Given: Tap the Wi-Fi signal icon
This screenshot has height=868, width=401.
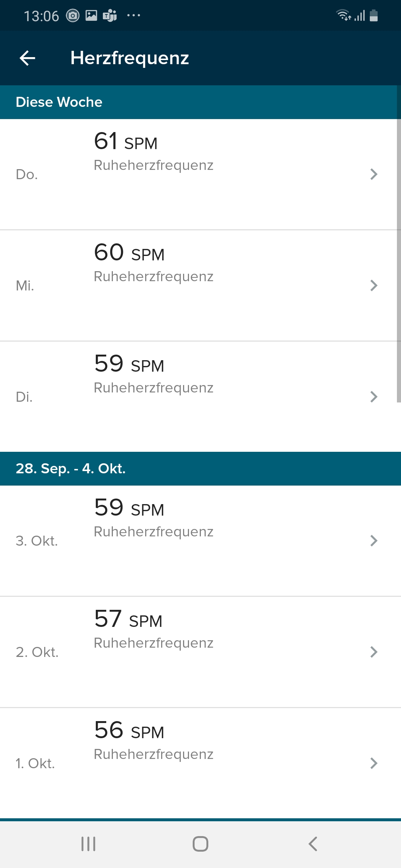Looking at the screenshot, I should coord(343,16).
